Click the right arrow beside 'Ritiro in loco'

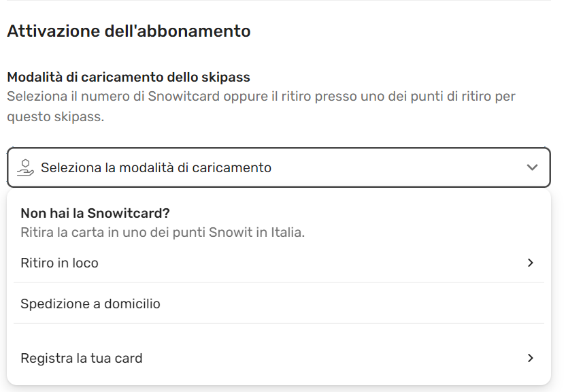pos(531,263)
